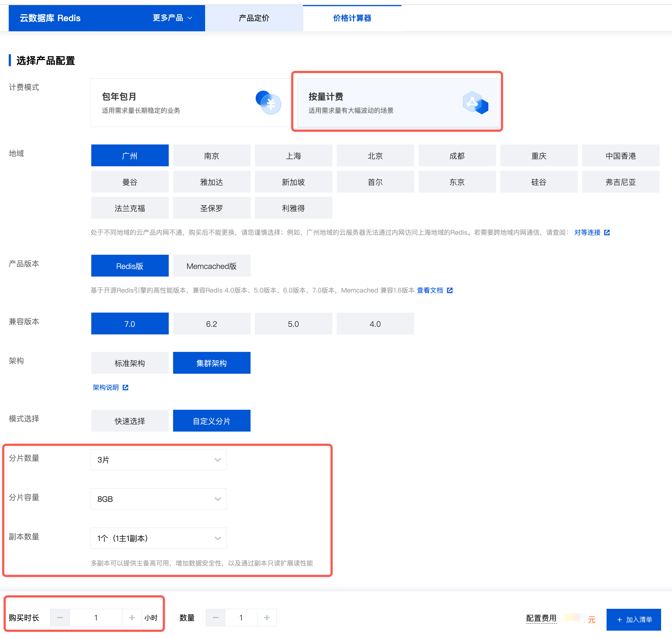The height and width of the screenshot is (639, 672).
Task: Click the yen coin icon on 包年包月 card
Action: click(x=269, y=103)
